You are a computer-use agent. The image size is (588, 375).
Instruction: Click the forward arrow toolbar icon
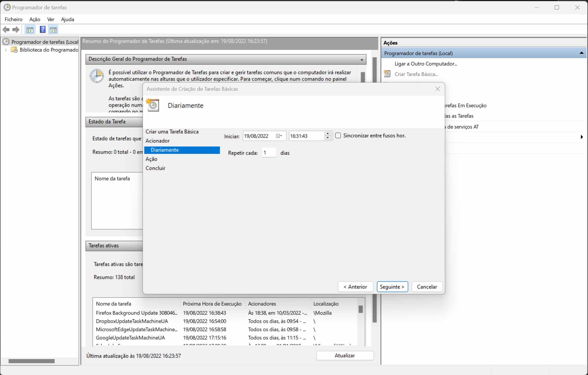coord(16,30)
